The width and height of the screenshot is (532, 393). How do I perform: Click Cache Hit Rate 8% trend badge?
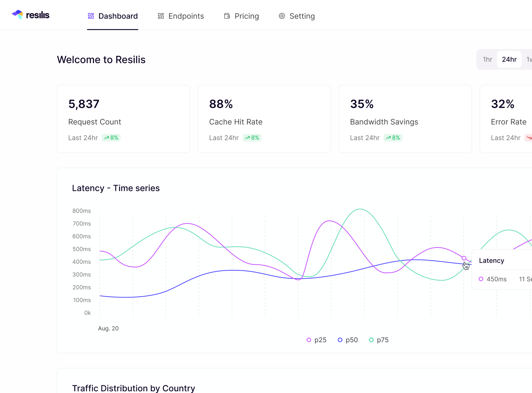pyautogui.click(x=252, y=138)
